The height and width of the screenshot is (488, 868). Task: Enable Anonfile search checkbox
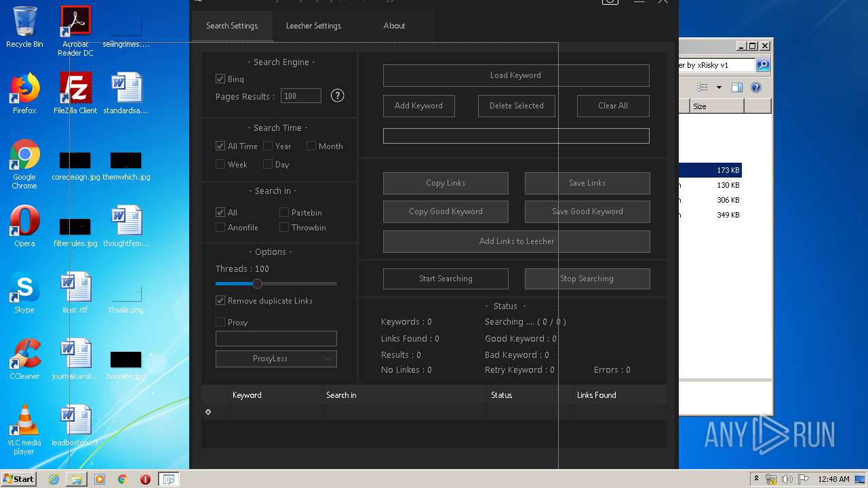click(220, 227)
